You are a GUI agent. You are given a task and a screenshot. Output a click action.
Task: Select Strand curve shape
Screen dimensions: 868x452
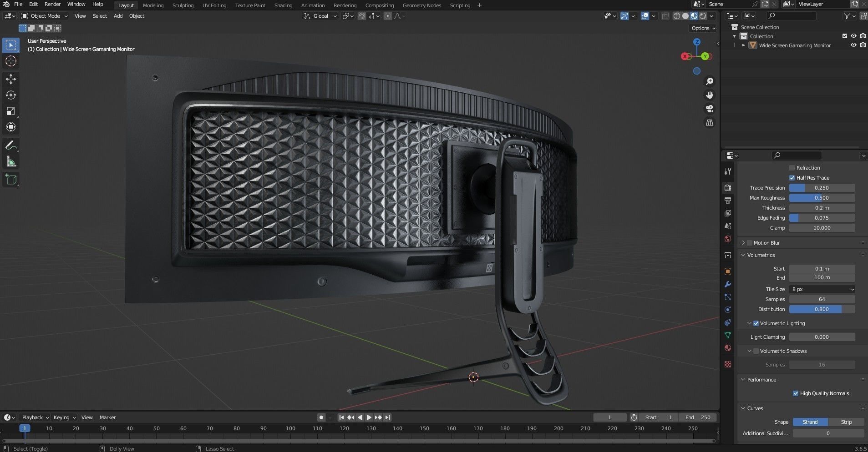tap(810, 422)
